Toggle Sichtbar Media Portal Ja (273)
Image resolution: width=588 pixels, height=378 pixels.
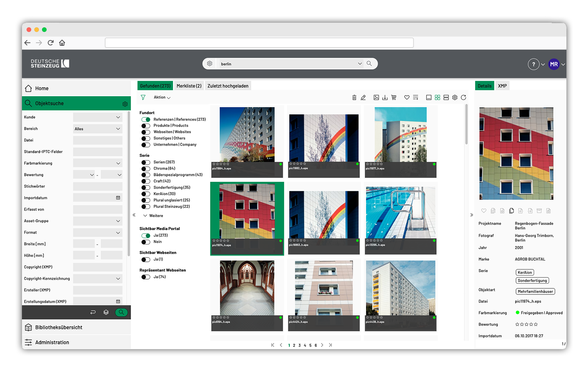click(x=146, y=236)
